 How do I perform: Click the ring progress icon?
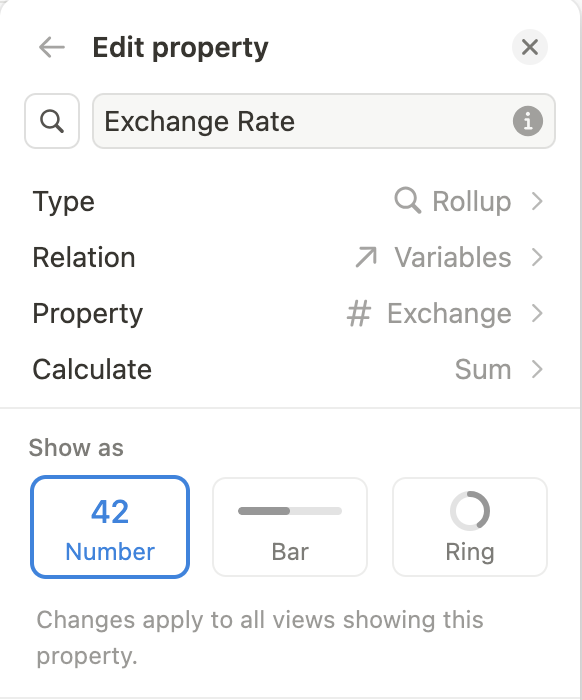point(470,511)
